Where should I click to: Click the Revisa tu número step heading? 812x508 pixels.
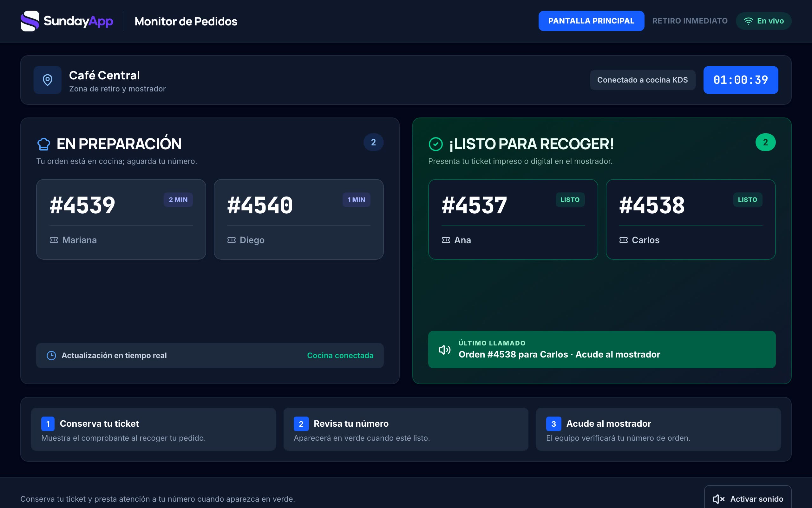coord(351,424)
